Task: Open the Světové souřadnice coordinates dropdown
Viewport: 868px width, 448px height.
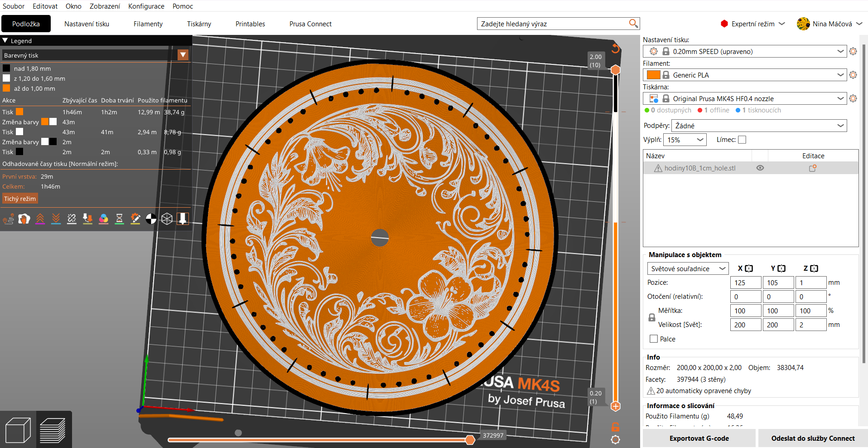Action: [688, 268]
